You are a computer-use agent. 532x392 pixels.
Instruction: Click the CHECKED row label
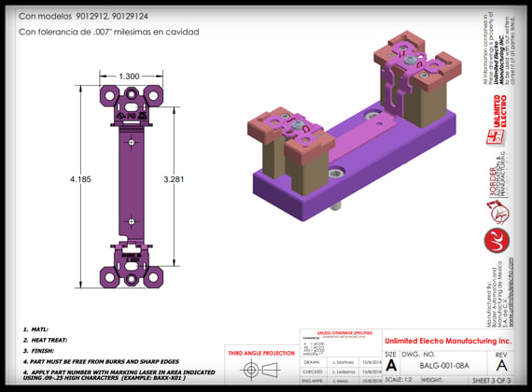tap(313, 371)
